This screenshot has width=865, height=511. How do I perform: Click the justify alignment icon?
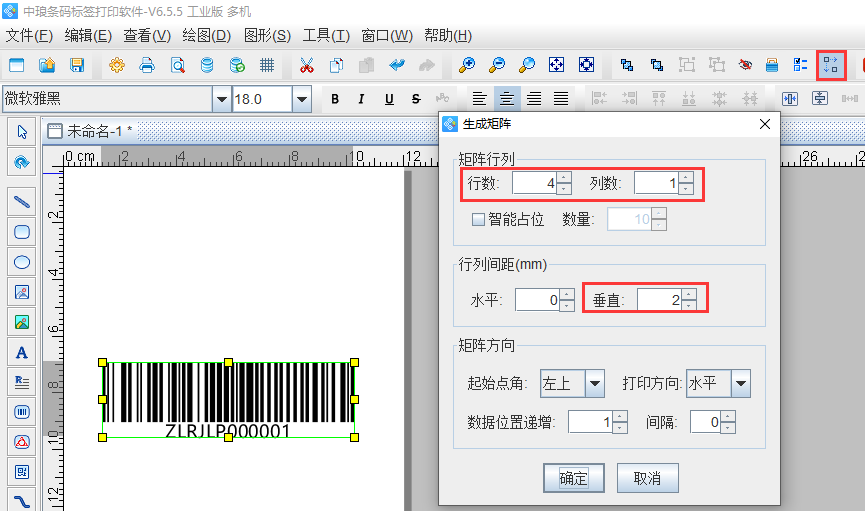[x=560, y=99]
